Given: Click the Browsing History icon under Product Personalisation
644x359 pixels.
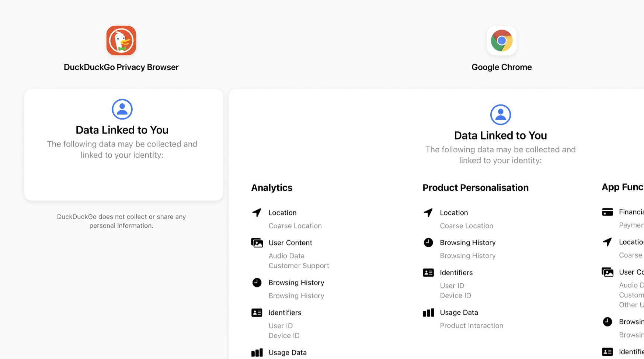Looking at the screenshot, I should point(428,242).
